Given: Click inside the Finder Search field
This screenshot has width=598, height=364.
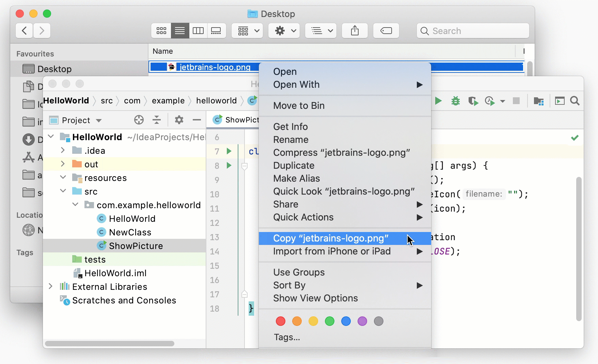Looking at the screenshot, I should pos(473,31).
